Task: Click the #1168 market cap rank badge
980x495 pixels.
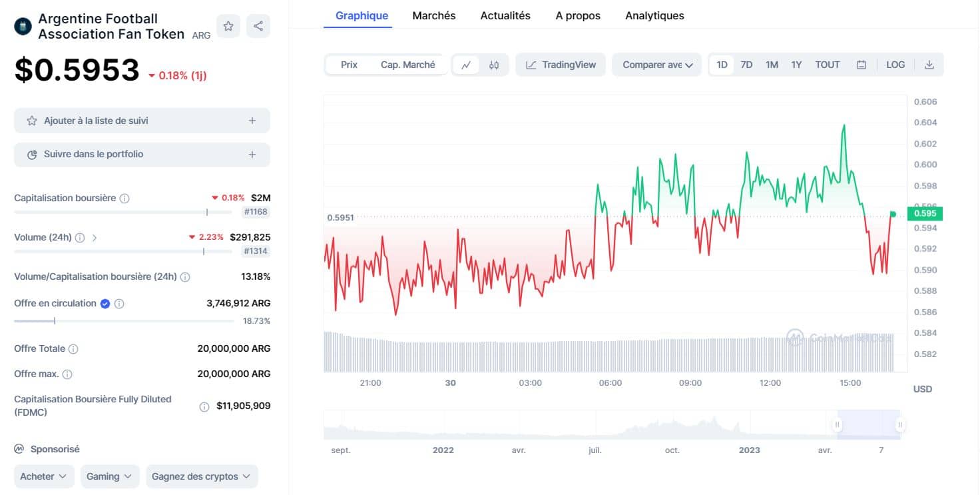Action: [x=256, y=212]
